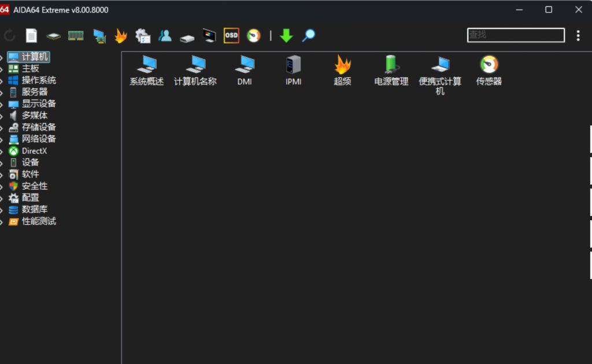Select 软件 in the tree
This screenshot has height=364, width=592.
pos(24,174)
